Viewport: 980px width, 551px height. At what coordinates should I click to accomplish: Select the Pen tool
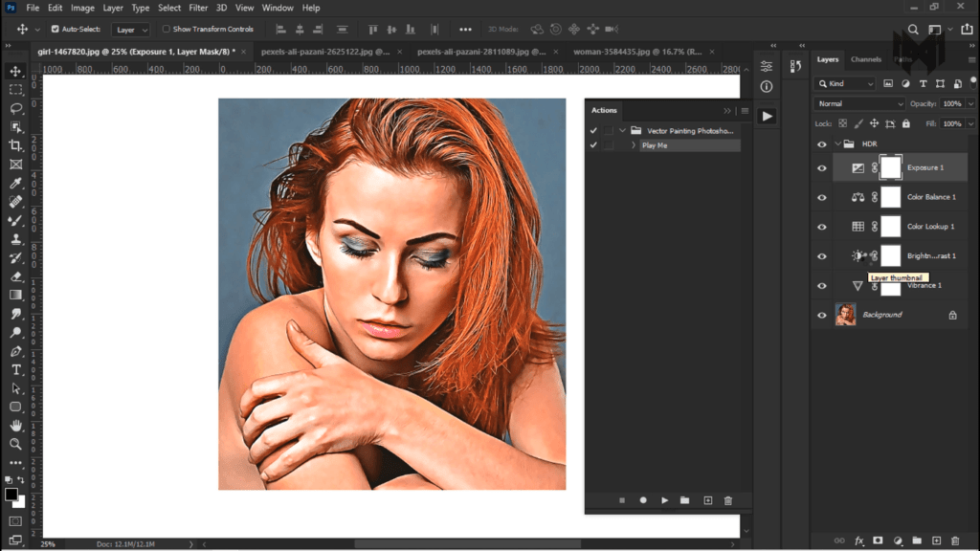15,351
